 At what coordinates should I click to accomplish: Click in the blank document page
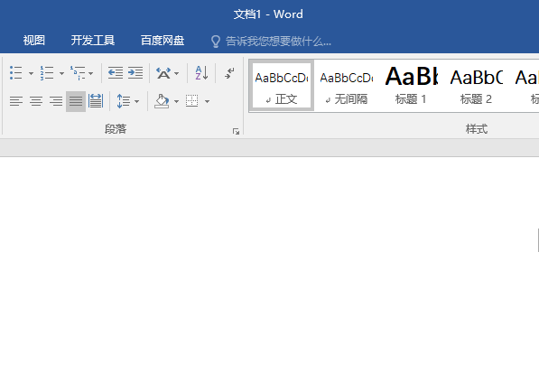coord(268,275)
